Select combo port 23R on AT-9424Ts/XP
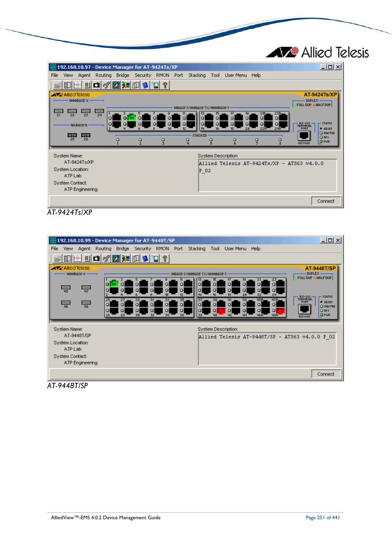The image size is (392, 555). point(283,117)
